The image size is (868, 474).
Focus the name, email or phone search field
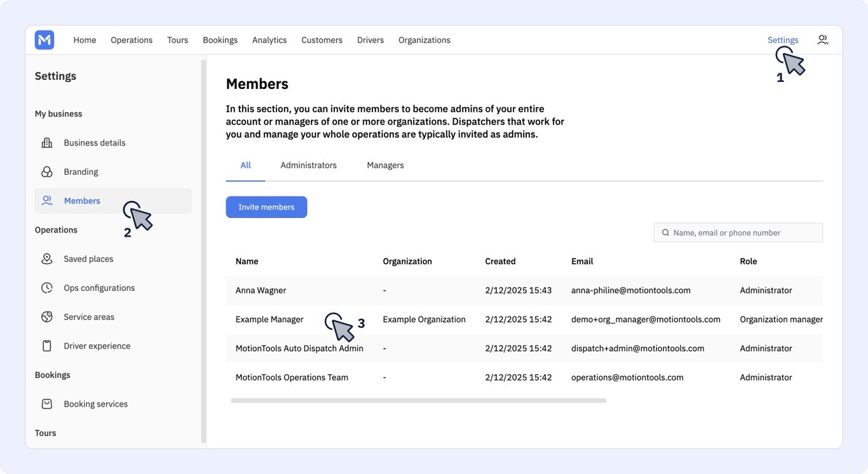click(x=738, y=233)
